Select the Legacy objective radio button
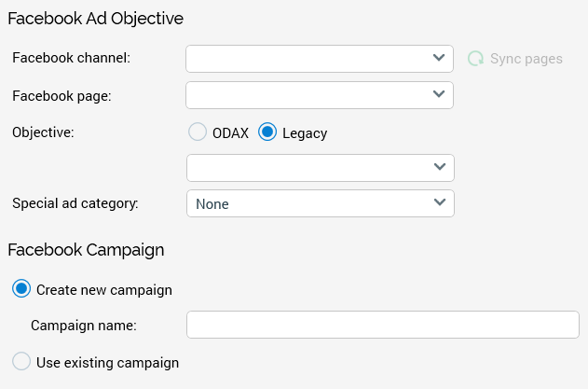Viewport: 588px width, 389px height. [x=267, y=132]
